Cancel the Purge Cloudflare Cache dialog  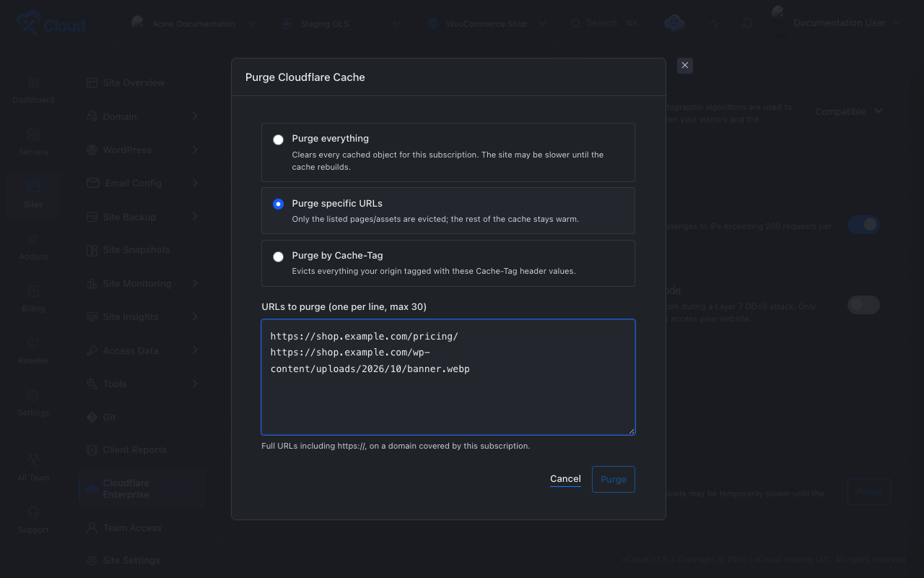565,479
